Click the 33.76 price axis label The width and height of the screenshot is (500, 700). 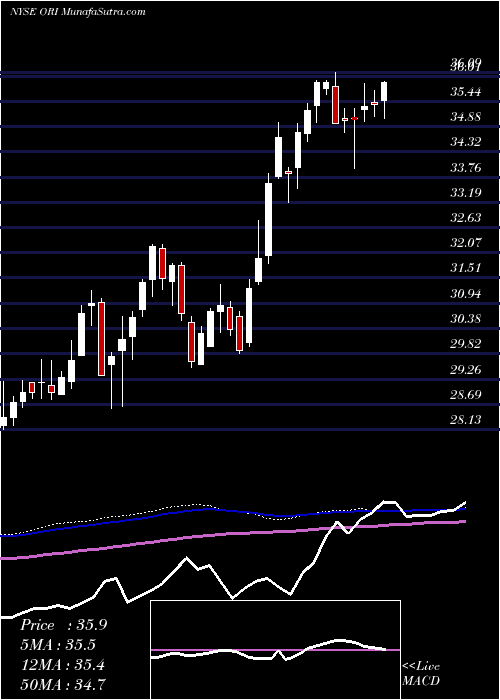pyautogui.click(x=466, y=168)
